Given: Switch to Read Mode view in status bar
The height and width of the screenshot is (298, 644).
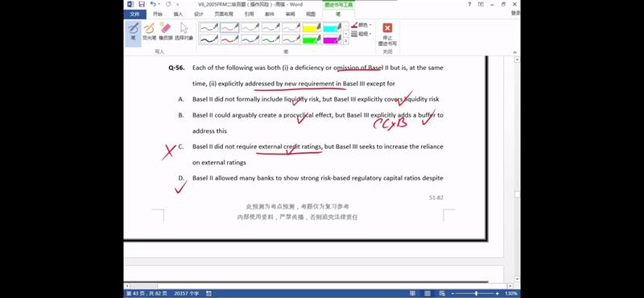Looking at the screenshot, I should point(413,293).
